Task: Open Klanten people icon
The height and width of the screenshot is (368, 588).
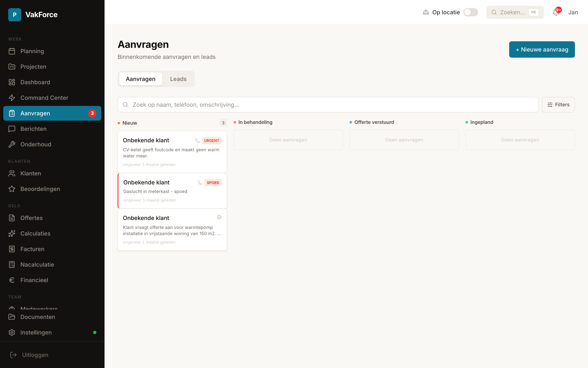Action: coord(12,174)
